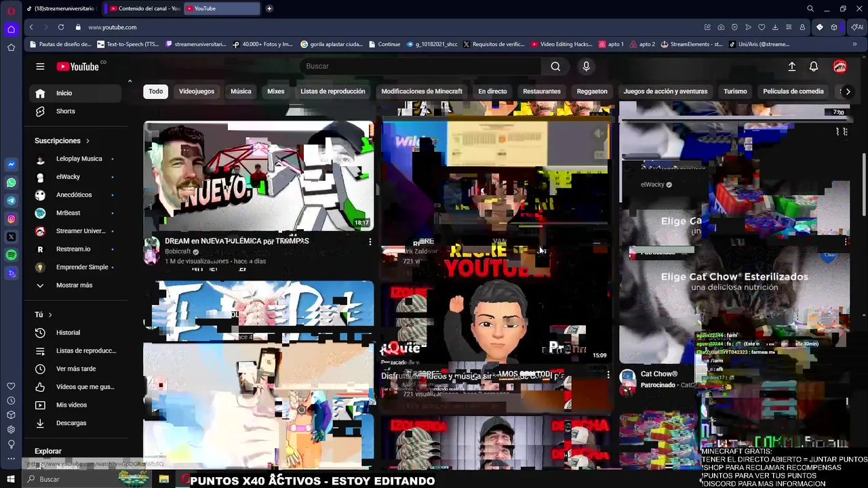
Task: Click the search magnifier button
Action: tap(555, 66)
